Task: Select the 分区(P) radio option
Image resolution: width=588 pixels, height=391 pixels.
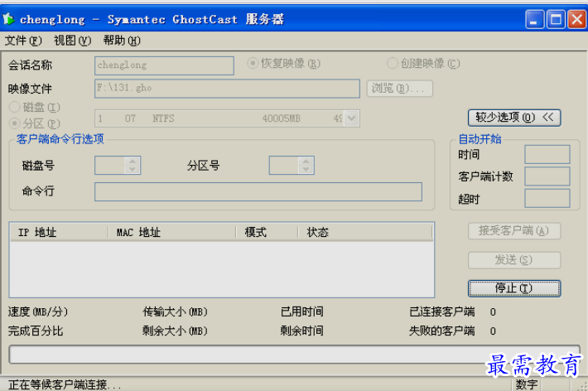Action: pos(34,123)
